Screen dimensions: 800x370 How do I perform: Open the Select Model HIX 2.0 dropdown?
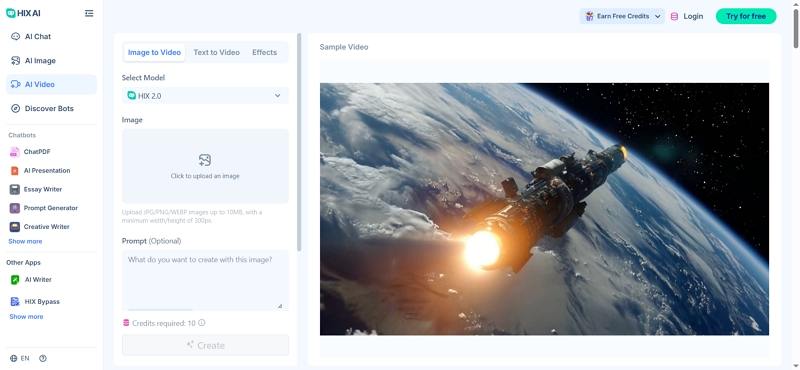coord(205,95)
